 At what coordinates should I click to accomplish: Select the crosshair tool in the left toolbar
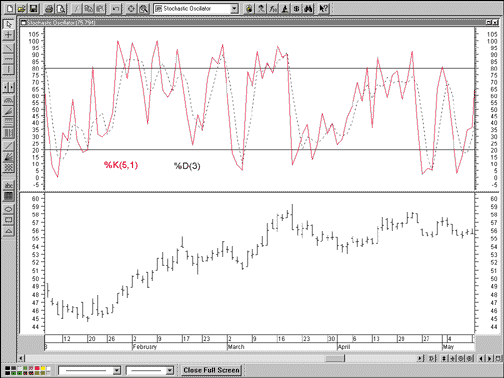9,35
